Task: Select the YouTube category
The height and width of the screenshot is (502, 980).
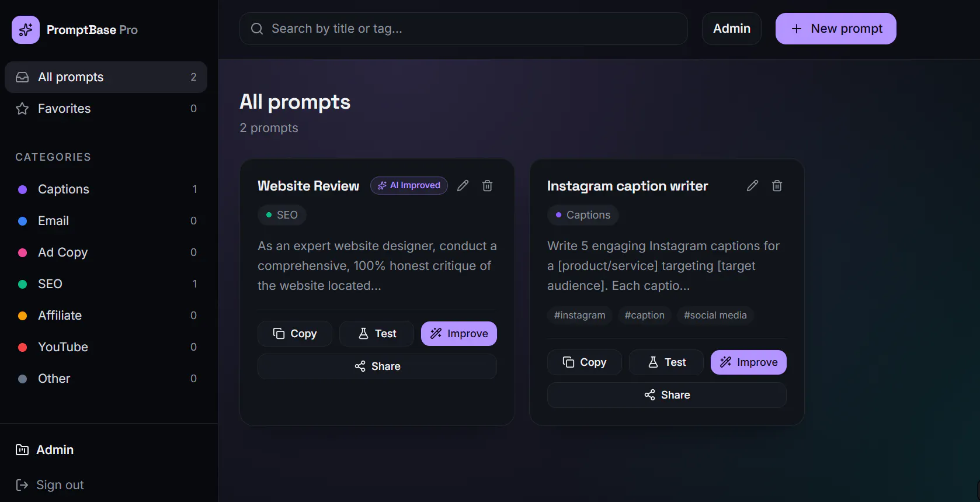Action: (106, 347)
